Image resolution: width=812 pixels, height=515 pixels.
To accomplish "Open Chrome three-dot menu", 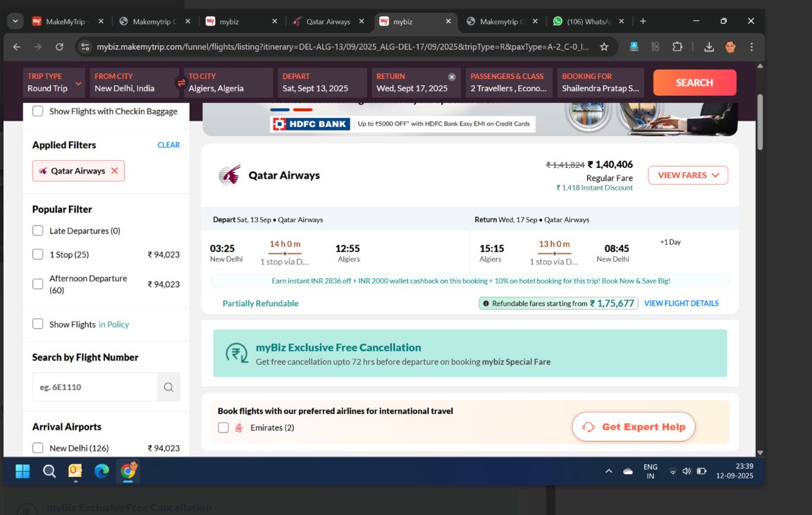I will point(751,47).
